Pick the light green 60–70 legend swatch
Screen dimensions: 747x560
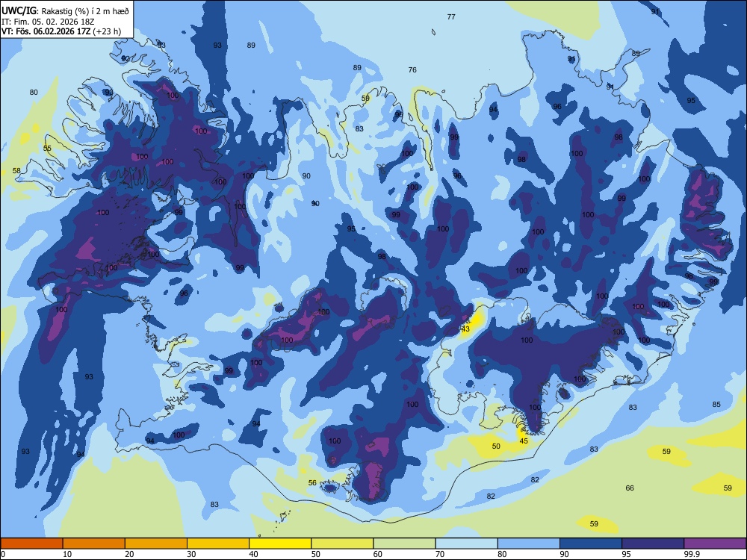tap(404, 544)
